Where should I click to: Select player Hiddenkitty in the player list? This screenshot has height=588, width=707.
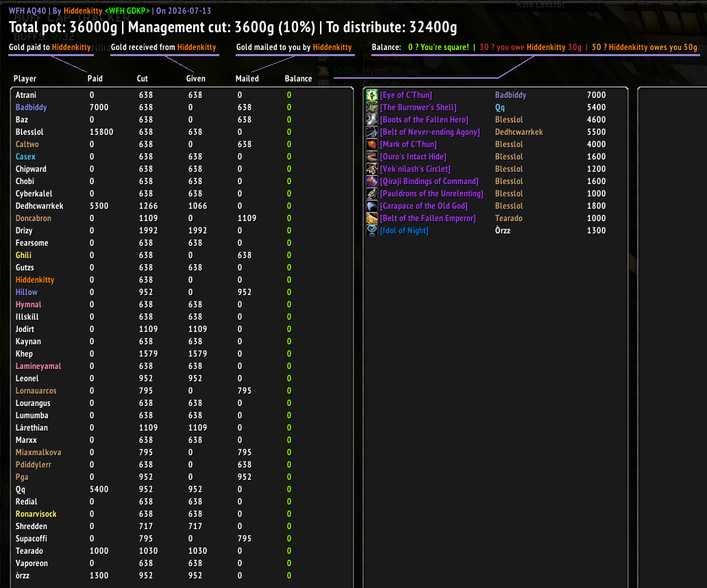35,280
